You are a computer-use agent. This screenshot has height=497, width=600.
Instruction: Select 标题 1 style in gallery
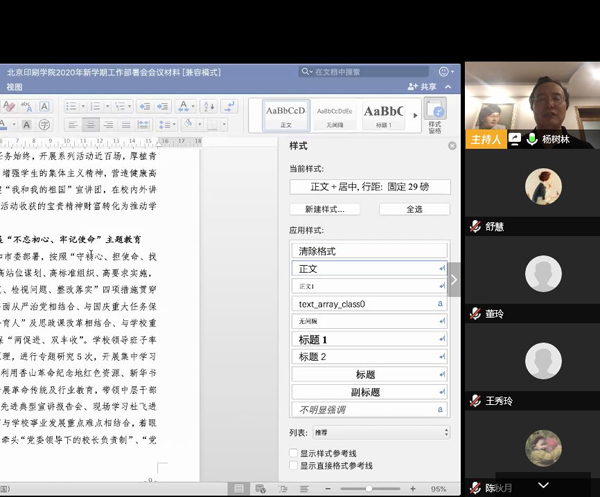(383, 116)
